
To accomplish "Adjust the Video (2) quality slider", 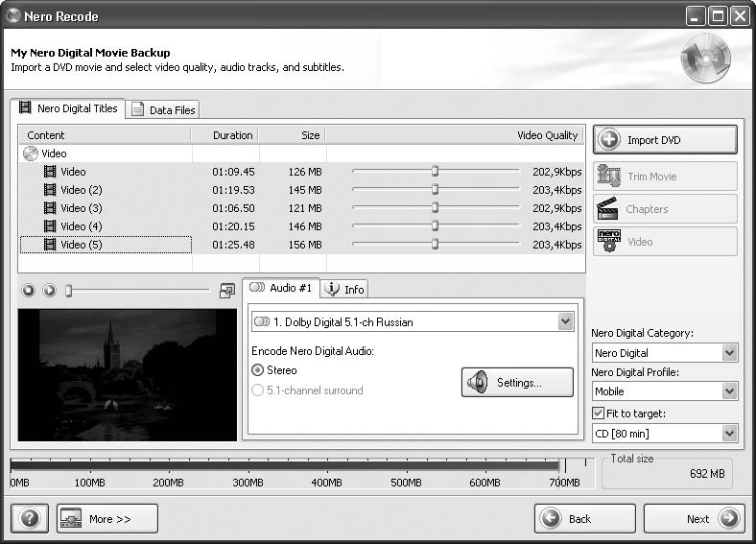I will [435, 190].
